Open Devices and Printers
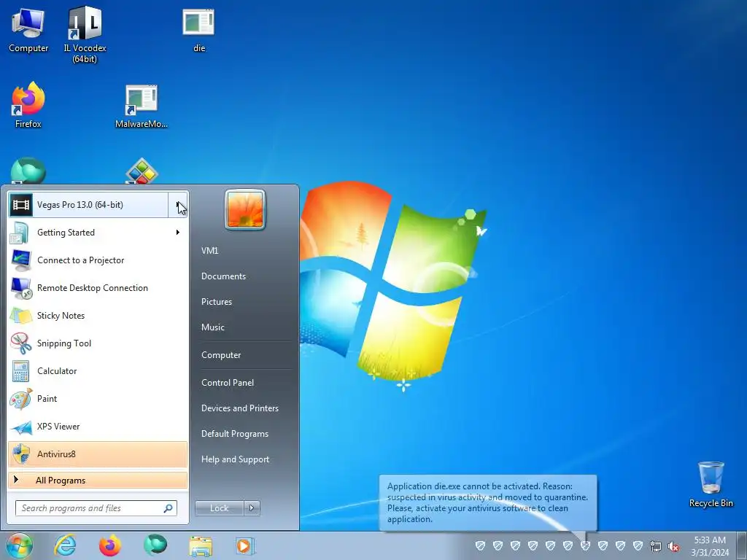747x560 pixels. tap(239, 408)
